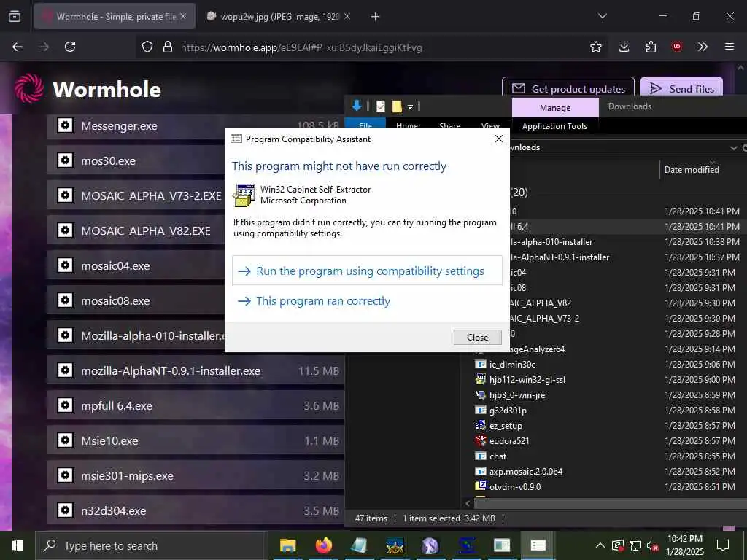The height and width of the screenshot is (560, 747).
Task: Open the Home ribbon tab in Explorer
Action: [x=407, y=125]
